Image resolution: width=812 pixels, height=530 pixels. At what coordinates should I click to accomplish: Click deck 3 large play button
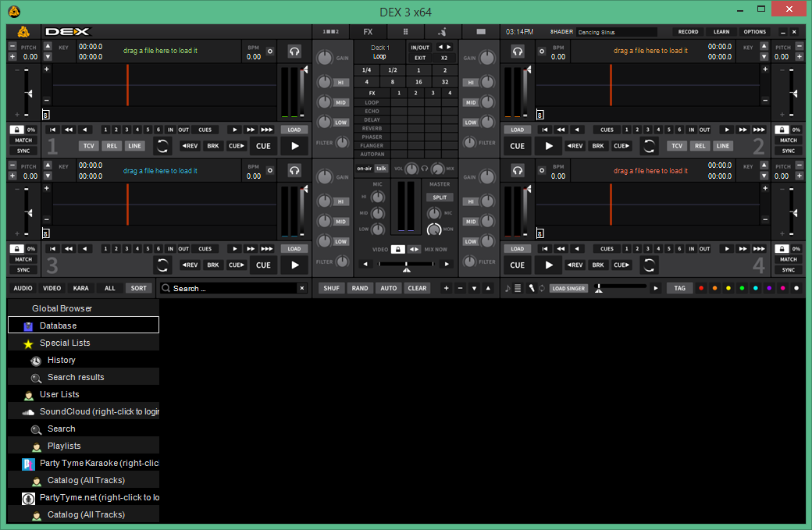[294, 265]
